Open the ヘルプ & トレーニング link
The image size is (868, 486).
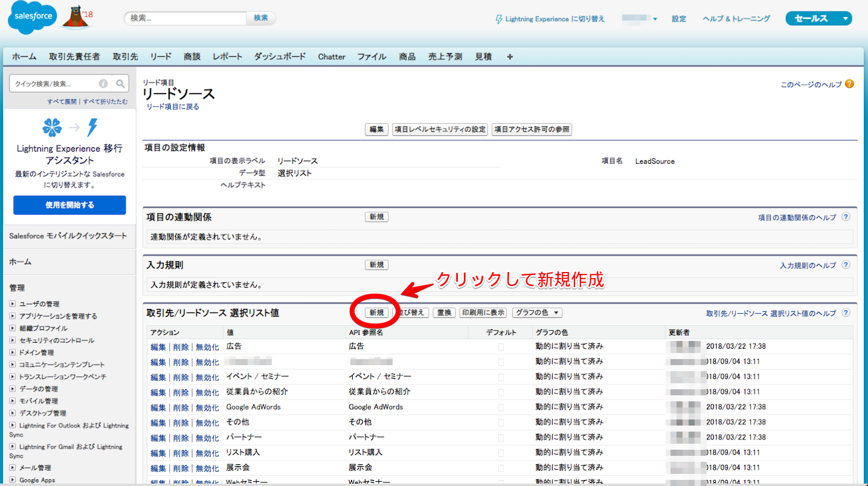(x=736, y=19)
